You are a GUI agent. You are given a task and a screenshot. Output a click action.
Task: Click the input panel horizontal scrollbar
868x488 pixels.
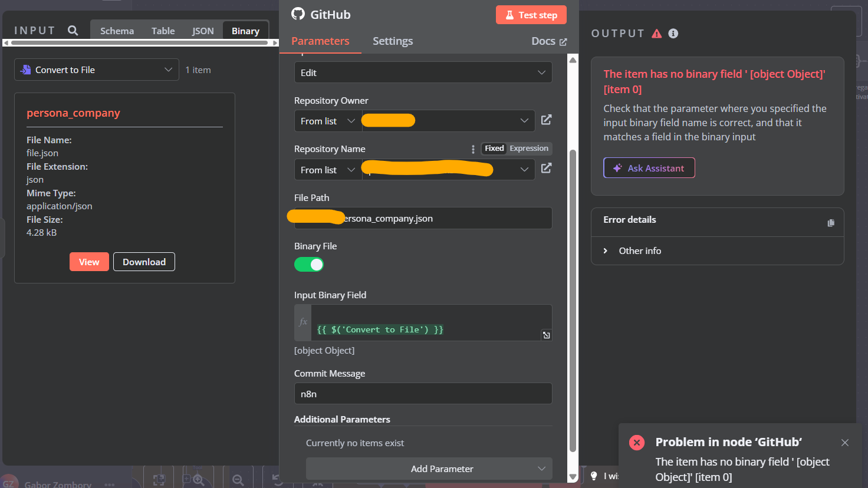[140, 42]
